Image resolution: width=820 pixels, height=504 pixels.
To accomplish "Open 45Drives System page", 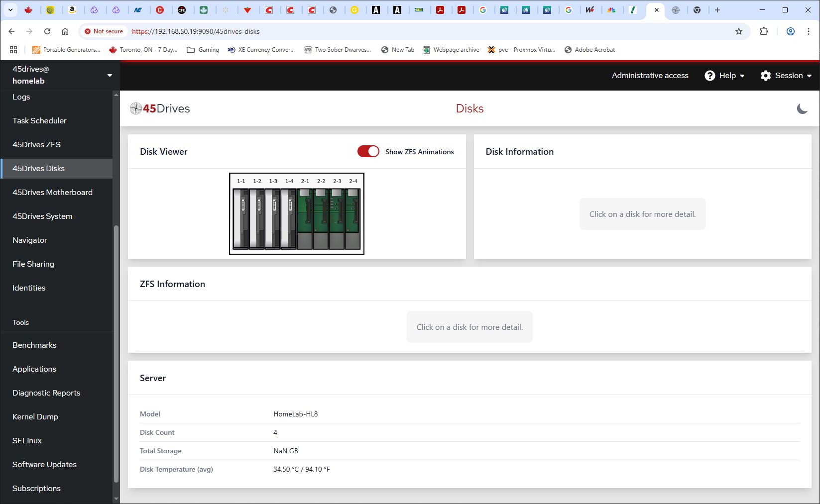I will click(x=56, y=216).
